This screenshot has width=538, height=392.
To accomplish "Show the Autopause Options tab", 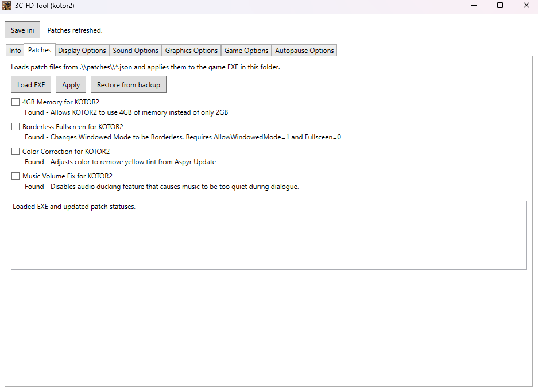I will [304, 51].
